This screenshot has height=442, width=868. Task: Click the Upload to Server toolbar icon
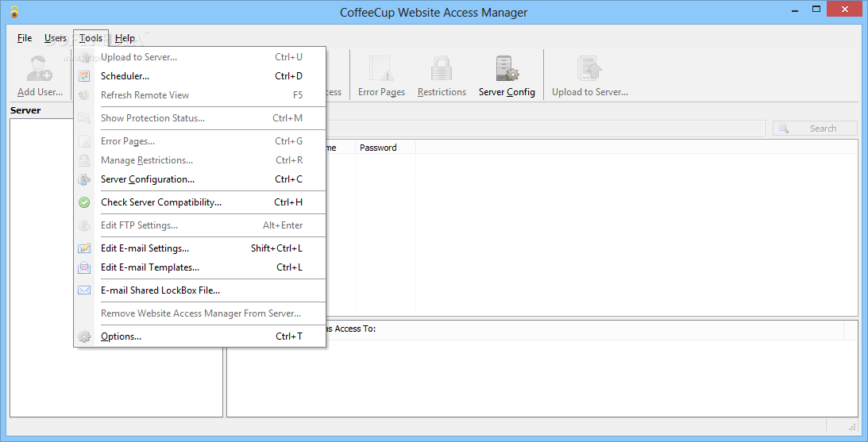pos(589,69)
